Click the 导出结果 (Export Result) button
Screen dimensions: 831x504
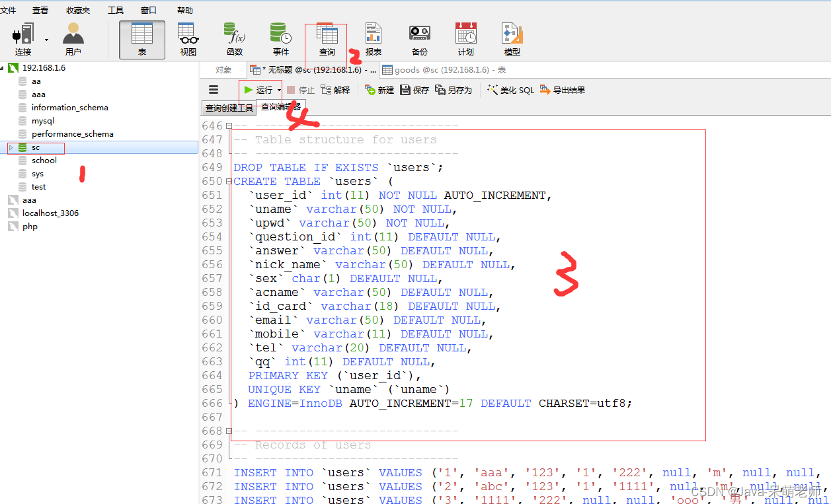click(563, 90)
